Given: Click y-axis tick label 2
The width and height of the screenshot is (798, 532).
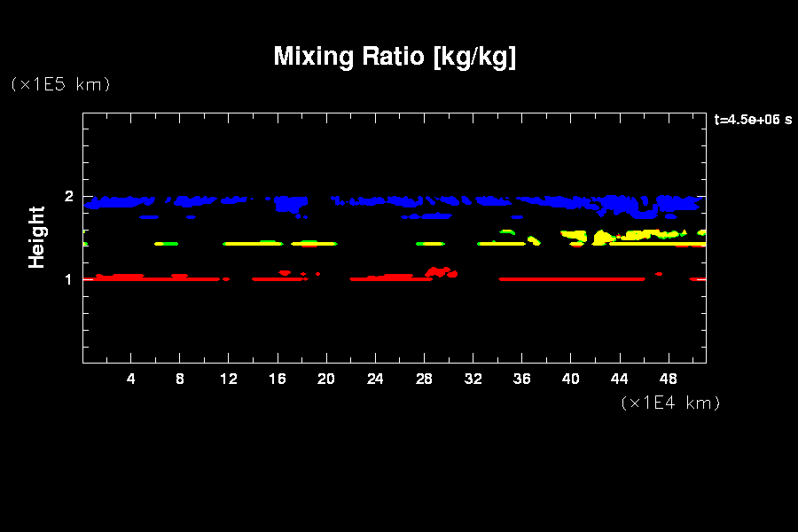Looking at the screenshot, I should click(67, 196).
